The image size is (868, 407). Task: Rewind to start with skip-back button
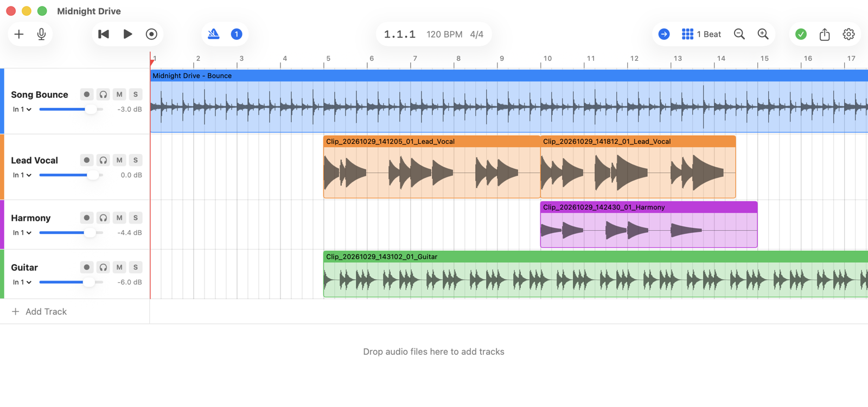[104, 34]
